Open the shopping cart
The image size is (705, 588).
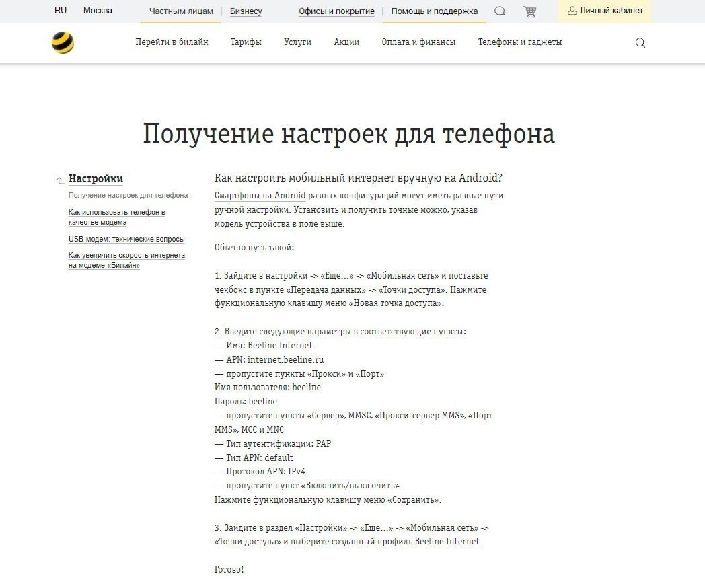531,11
